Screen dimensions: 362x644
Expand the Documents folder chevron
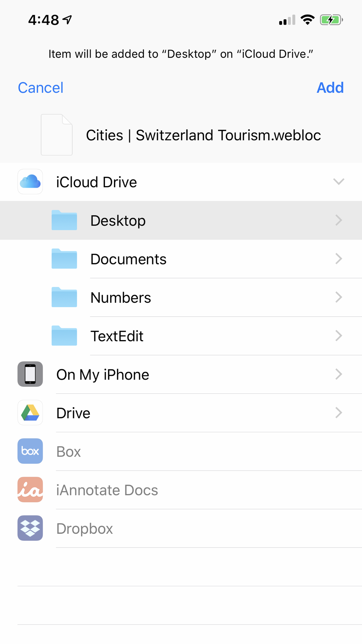tap(339, 259)
